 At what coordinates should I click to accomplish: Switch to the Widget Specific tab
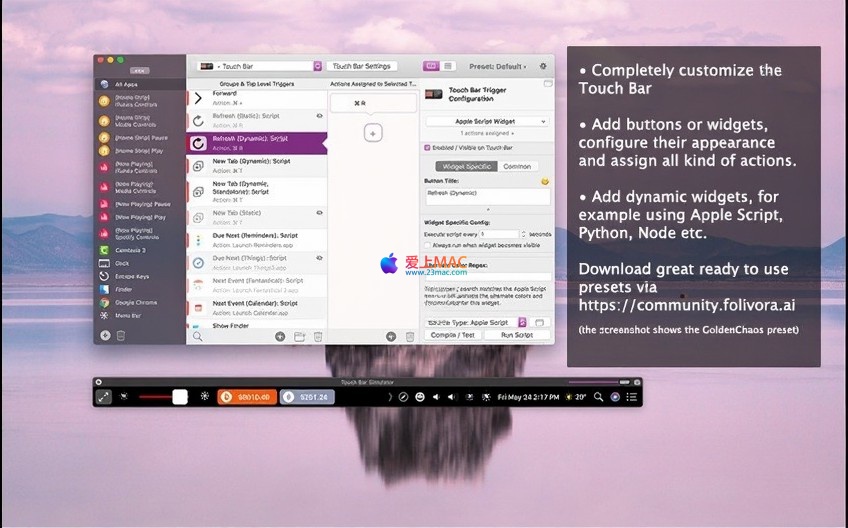click(467, 166)
